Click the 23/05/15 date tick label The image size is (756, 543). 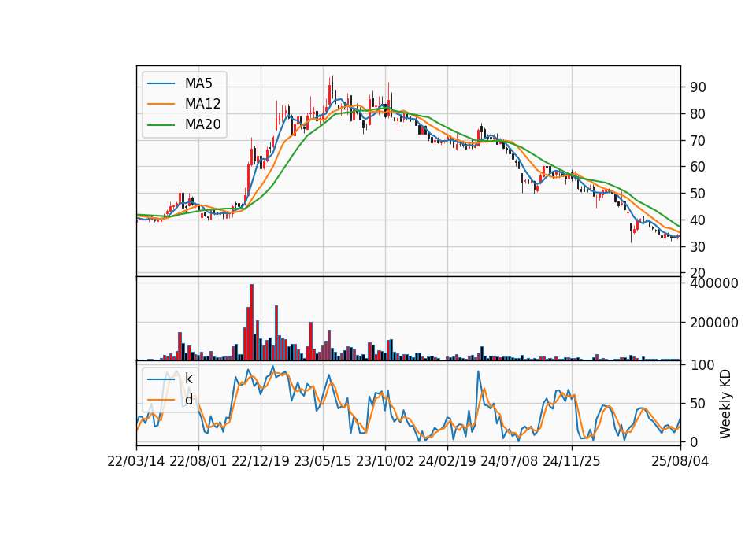323,461
